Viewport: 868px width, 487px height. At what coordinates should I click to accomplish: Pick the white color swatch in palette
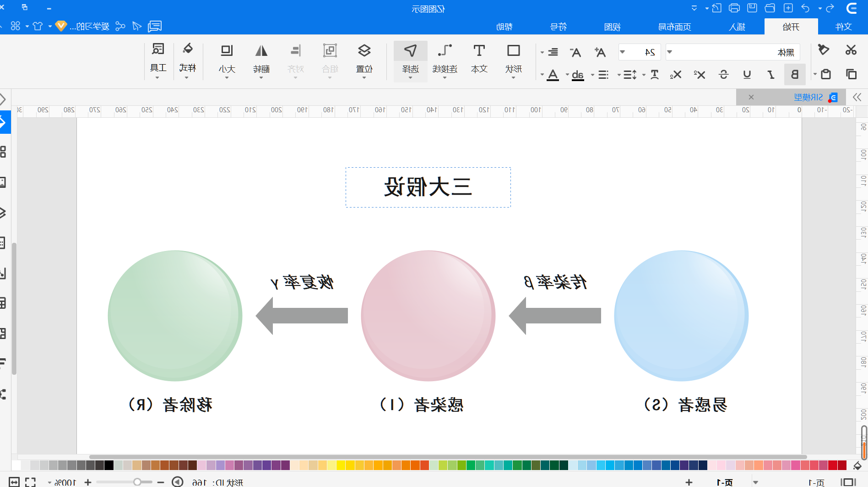tap(16, 465)
